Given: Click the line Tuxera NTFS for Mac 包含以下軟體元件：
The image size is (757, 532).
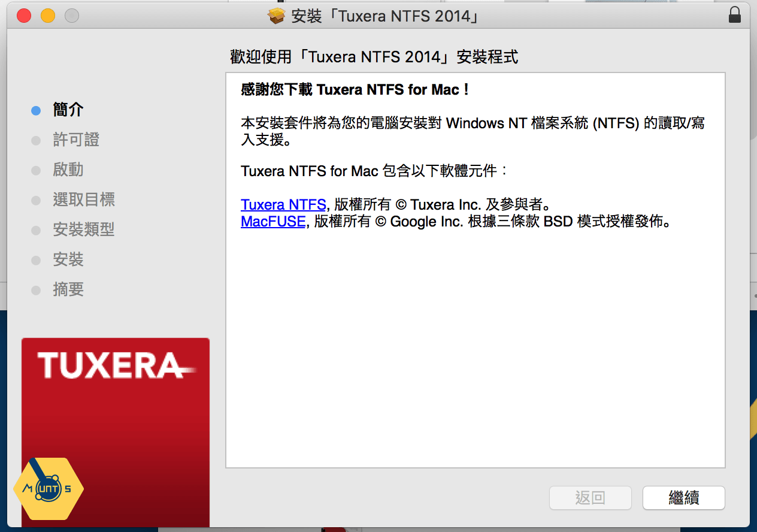Looking at the screenshot, I should (375, 171).
